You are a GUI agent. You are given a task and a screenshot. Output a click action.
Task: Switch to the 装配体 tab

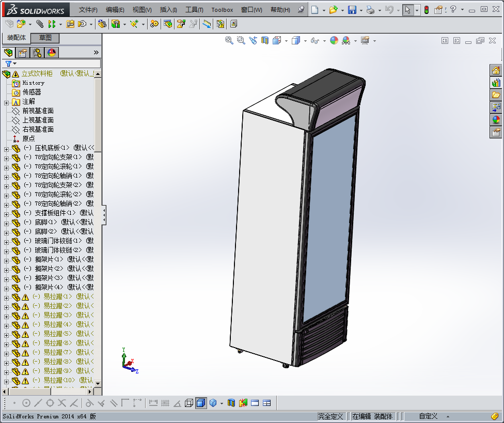pos(17,38)
